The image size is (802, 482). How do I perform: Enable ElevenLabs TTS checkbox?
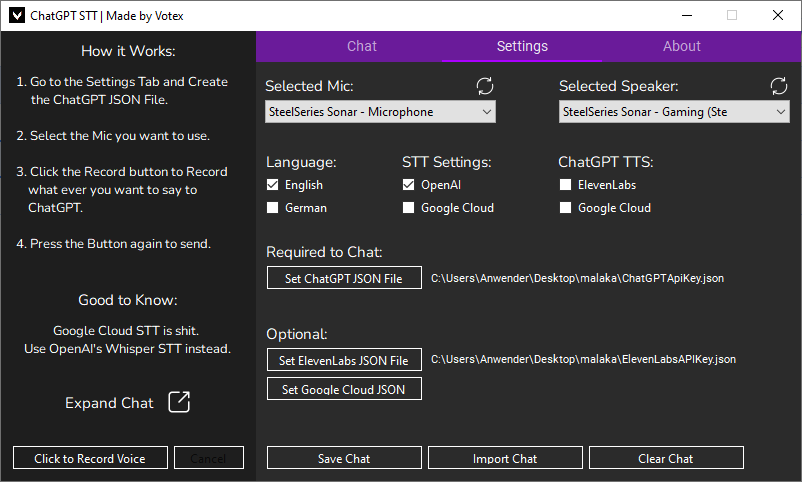point(566,185)
